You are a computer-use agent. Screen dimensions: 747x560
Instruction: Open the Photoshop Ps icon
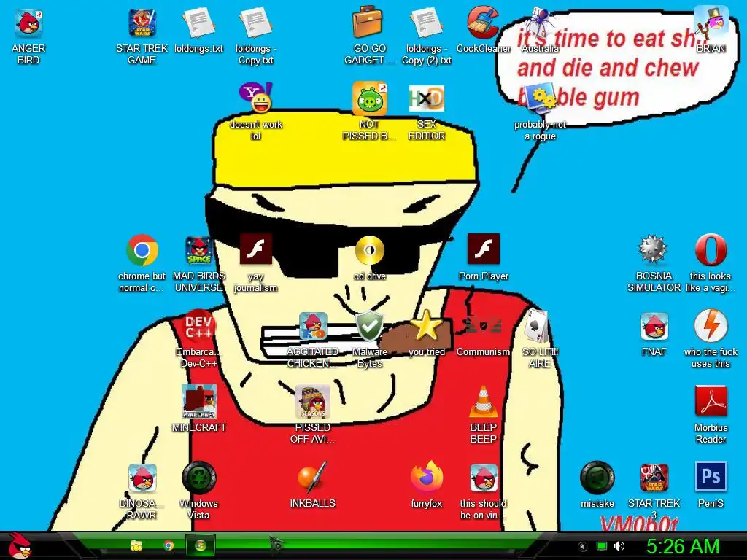(x=711, y=476)
